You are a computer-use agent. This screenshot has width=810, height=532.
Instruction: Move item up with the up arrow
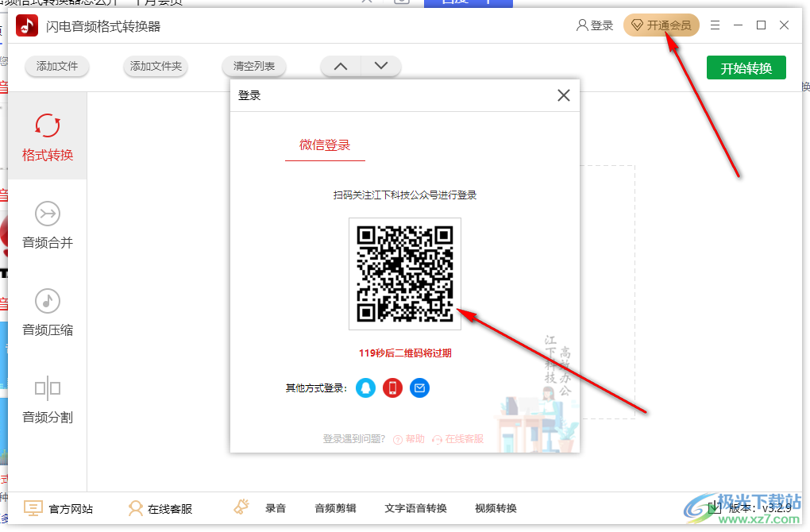(341, 66)
